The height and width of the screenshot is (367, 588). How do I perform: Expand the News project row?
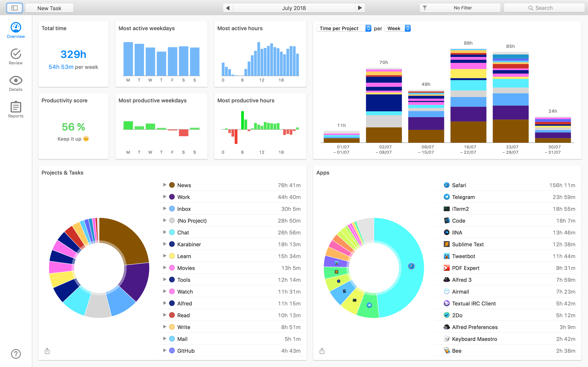[165, 185]
